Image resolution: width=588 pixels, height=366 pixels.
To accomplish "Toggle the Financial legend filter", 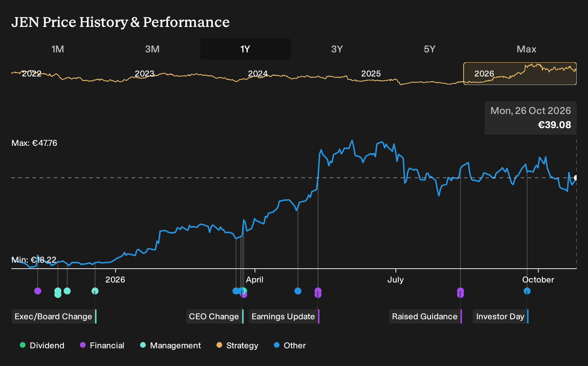I will [x=102, y=345].
